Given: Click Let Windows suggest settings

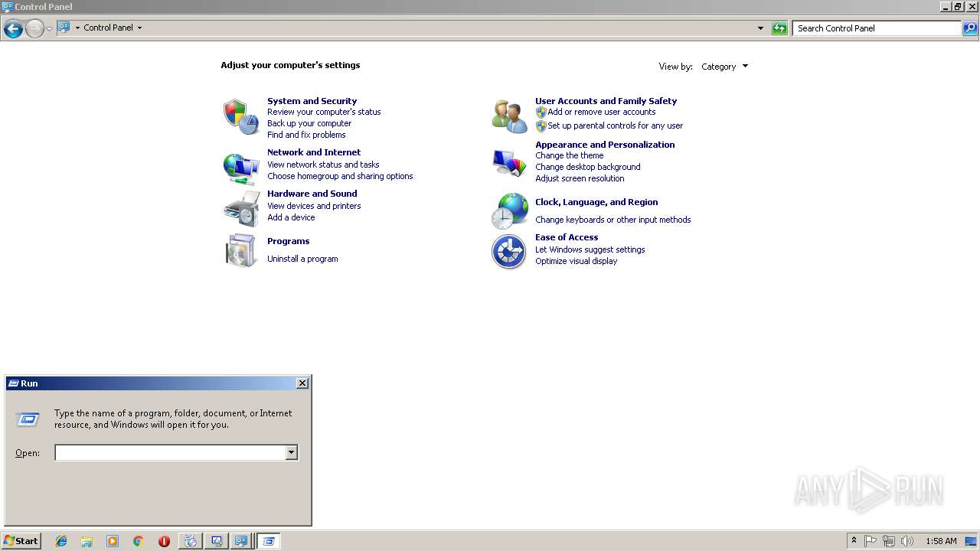Looking at the screenshot, I should click(x=590, y=249).
